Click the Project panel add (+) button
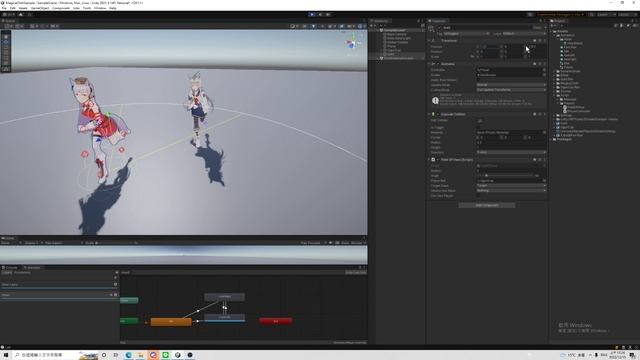The width and height of the screenshot is (640, 360). click(x=552, y=26)
